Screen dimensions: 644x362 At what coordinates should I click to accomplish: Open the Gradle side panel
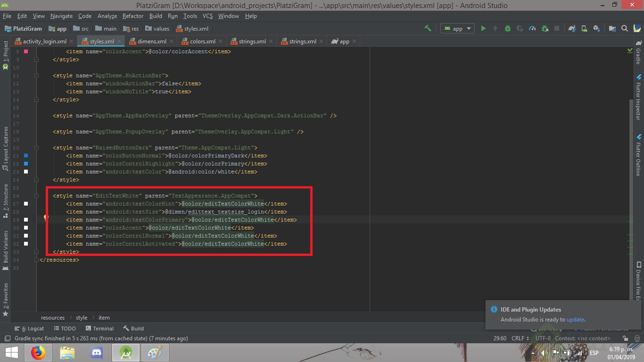[638, 53]
